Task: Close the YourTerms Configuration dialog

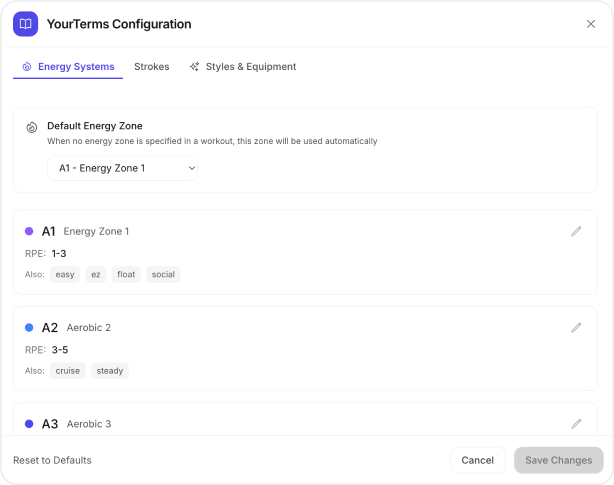Action: [590, 24]
